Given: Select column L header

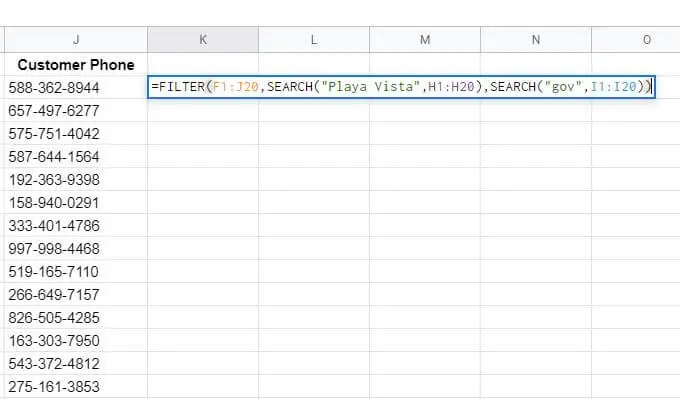Looking at the screenshot, I should (x=314, y=40).
